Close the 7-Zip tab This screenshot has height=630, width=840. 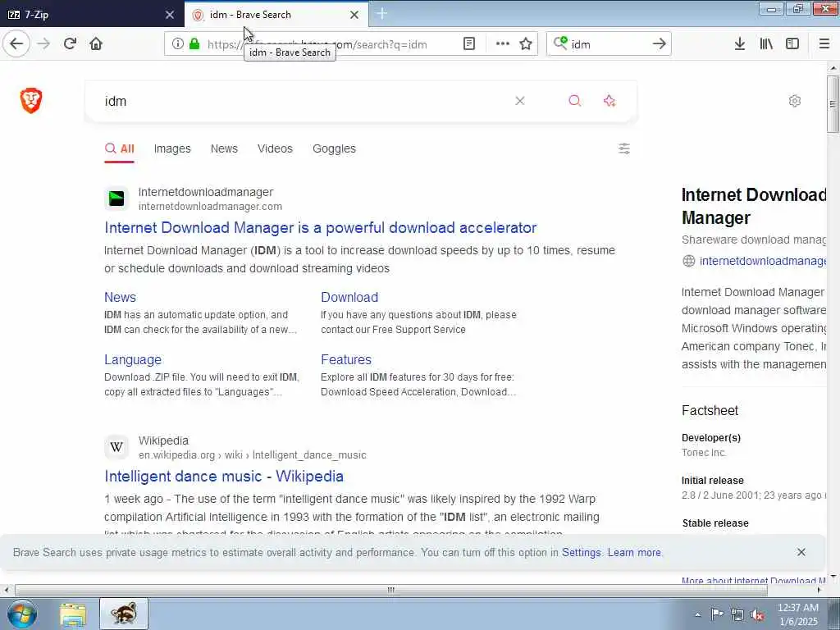point(170,15)
